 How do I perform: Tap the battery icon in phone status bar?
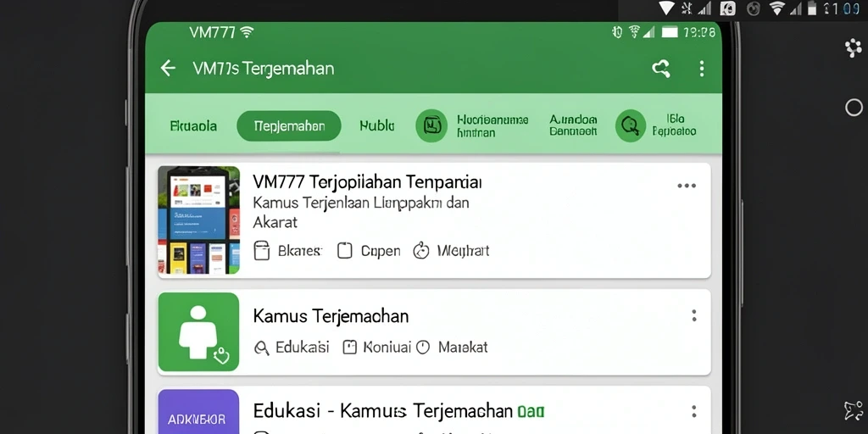[x=670, y=33]
